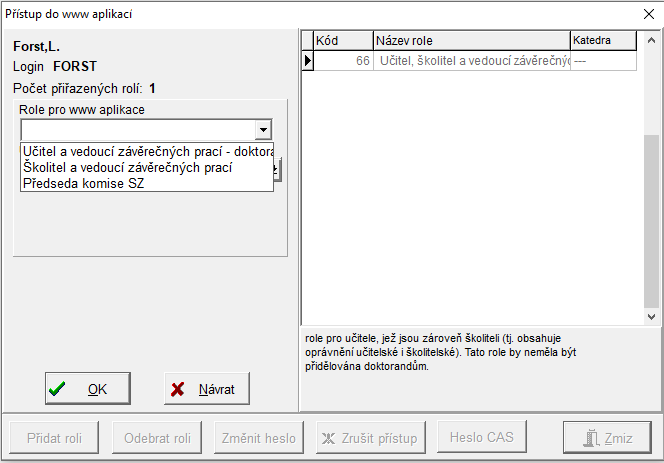Click the Zmiz button

pyautogui.click(x=607, y=438)
